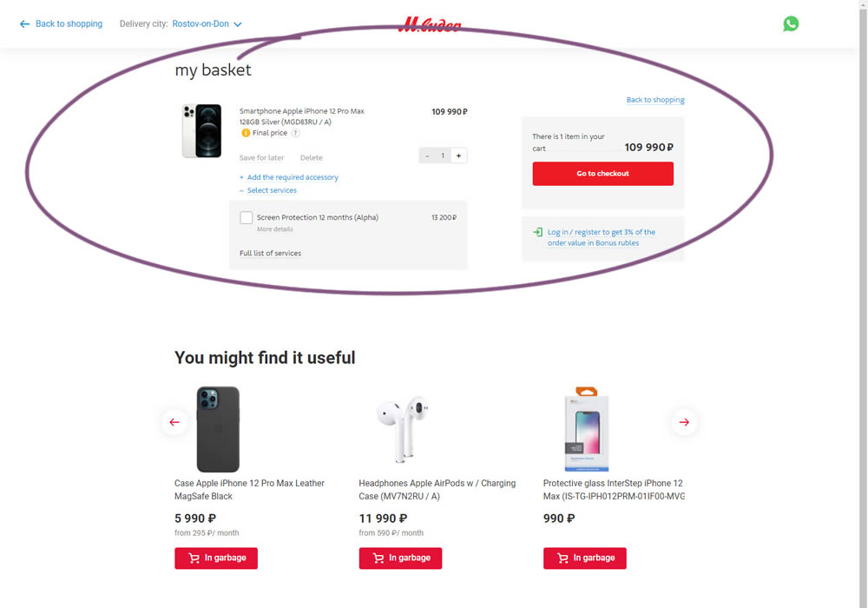Enable Screen Protection 12 months checkbox

pyautogui.click(x=247, y=217)
